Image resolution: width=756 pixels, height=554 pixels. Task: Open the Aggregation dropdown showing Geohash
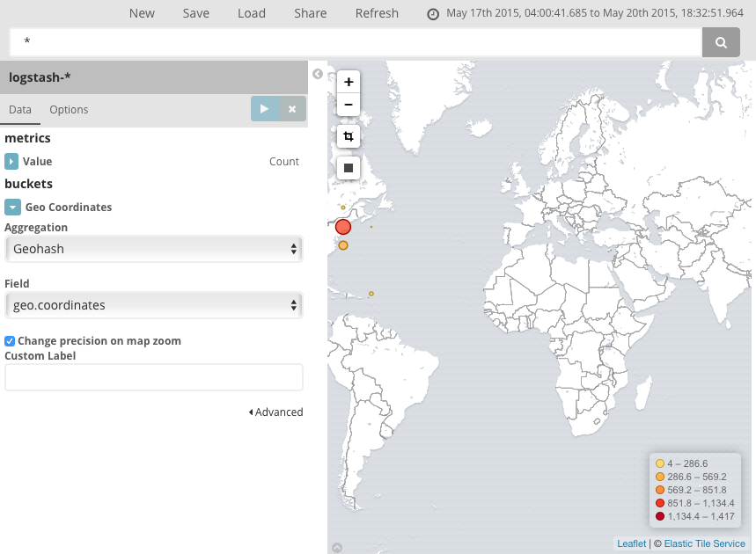(153, 249)
